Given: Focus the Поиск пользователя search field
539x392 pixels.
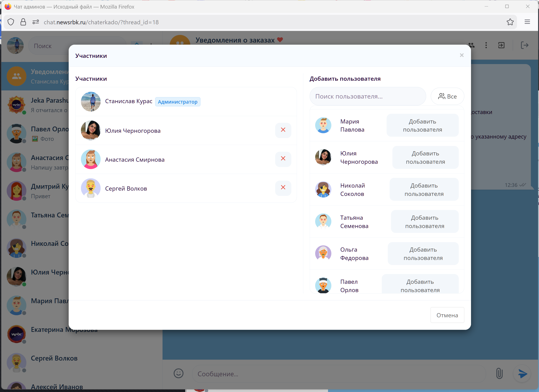Looking at the screenshot, I should 367,96.
